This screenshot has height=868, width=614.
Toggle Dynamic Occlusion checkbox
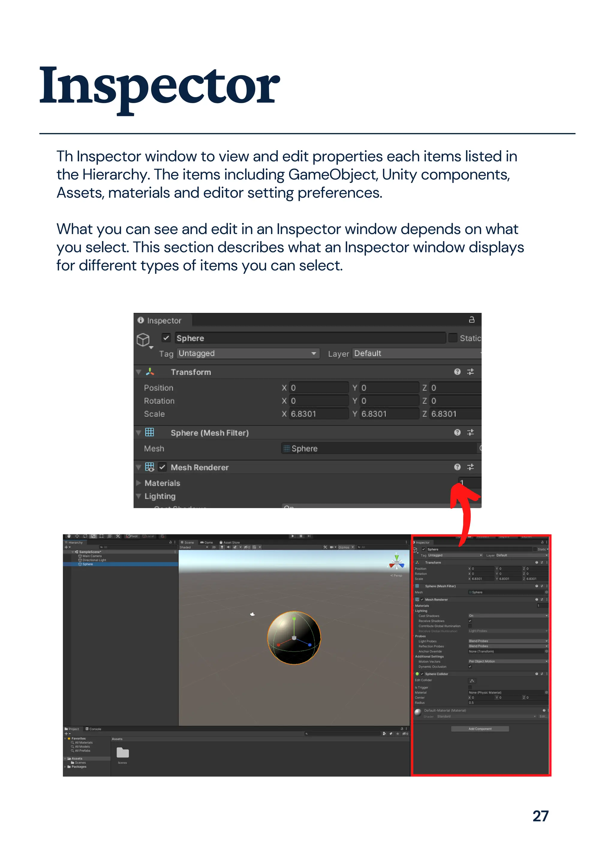pyautogui.click(x=470, y=666)
